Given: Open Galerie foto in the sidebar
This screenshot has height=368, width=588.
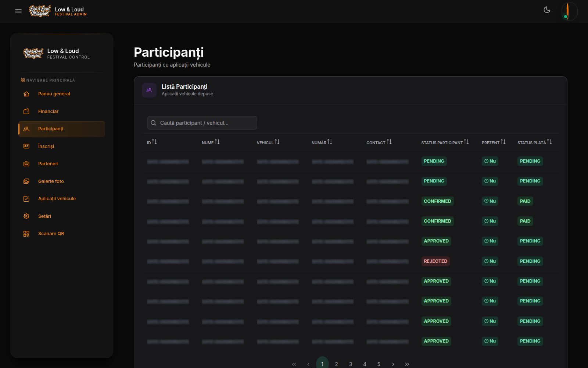Looking at the screenshot, I should (x=62, y=181).
